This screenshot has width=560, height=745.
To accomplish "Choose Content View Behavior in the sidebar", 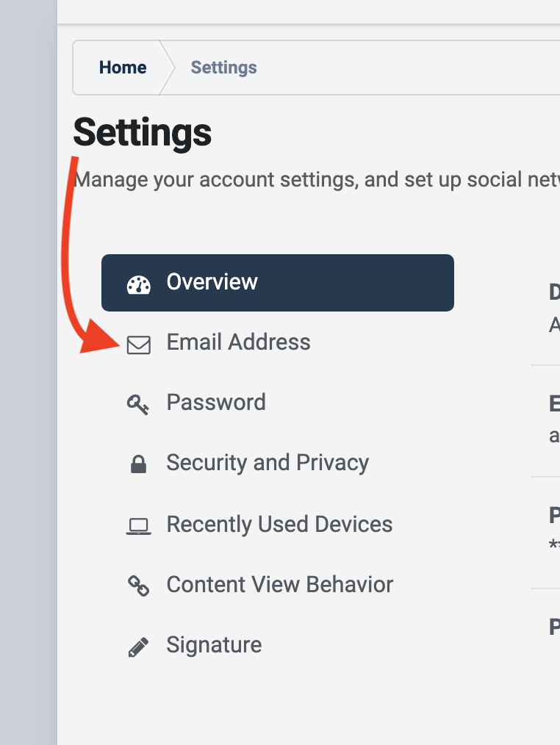I will pos(279,584).
